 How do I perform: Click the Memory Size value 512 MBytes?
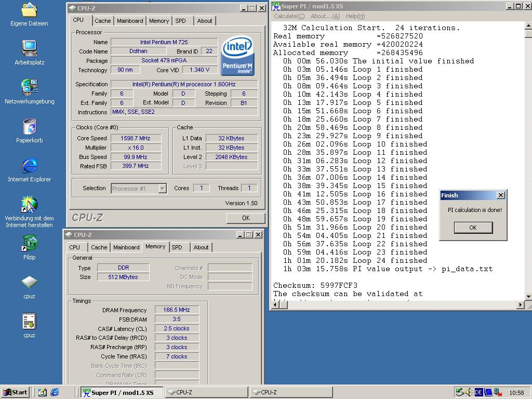pyautogui.click(x=123, y=277)
